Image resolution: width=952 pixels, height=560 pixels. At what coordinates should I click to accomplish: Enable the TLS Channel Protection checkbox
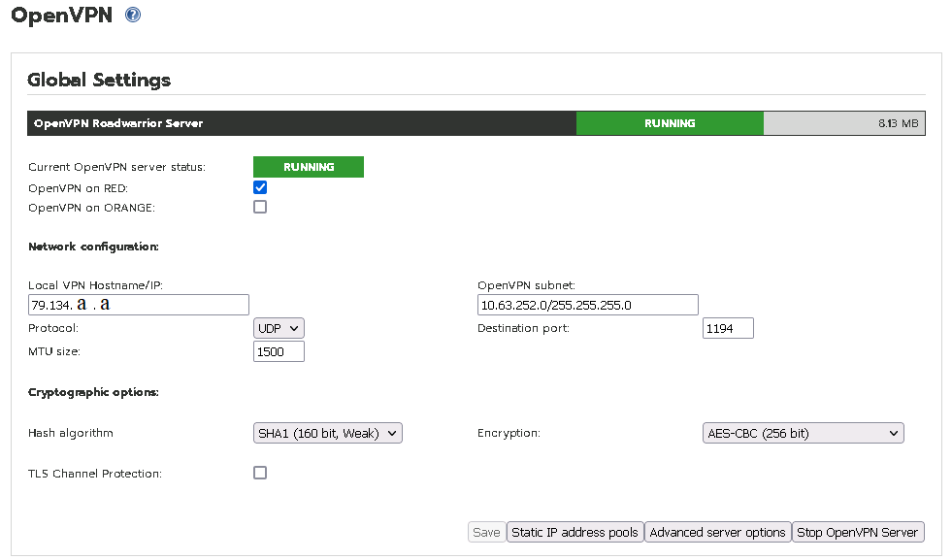tap(260, 473)
